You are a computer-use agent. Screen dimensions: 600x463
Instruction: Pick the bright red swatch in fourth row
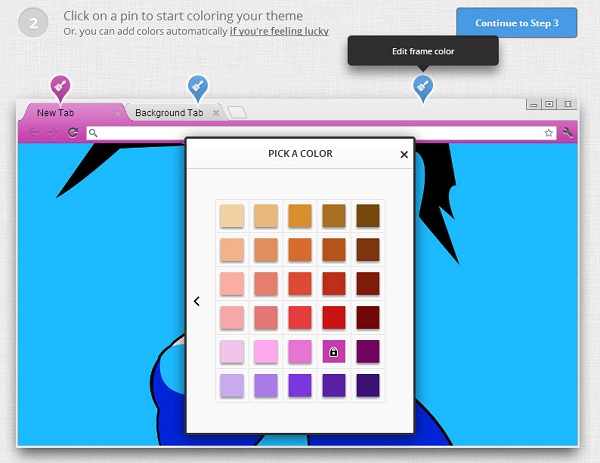pyautogui.click(x=333, y=318)
